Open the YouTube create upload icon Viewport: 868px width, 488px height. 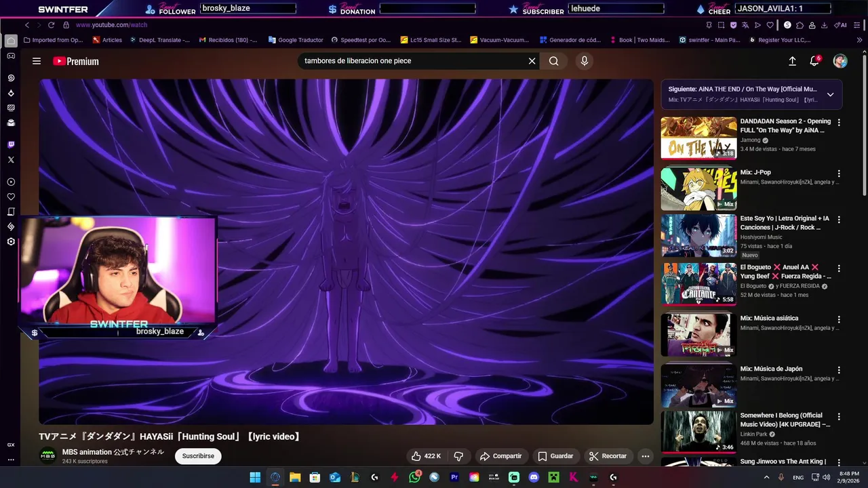tap(792, 61)
